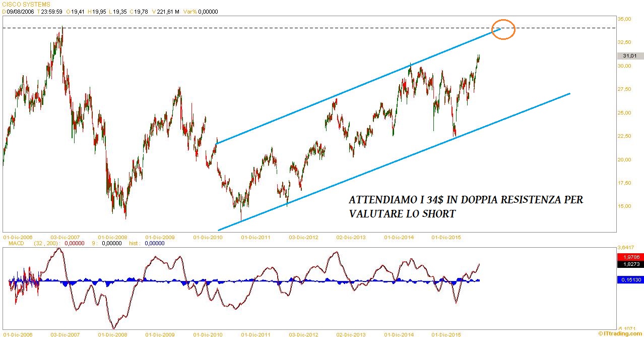Click the 17,50 price axis label
This screenshot has height=337, width=644.
click(x=624, y=183)
